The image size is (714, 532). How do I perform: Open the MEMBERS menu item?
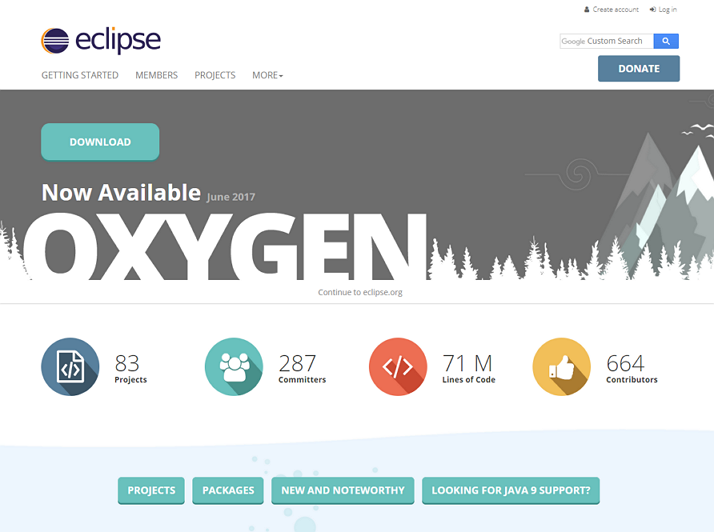(156, 75)
